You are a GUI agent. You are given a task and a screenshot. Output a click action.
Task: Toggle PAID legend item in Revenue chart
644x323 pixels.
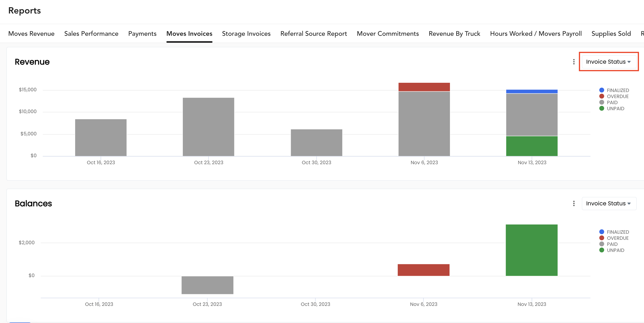pos(608,102)
